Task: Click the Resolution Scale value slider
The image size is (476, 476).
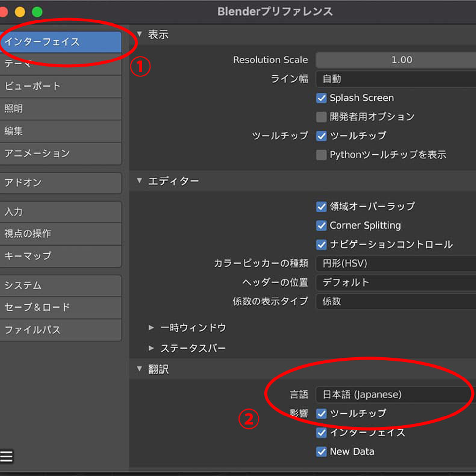Action: pos(396,60)
